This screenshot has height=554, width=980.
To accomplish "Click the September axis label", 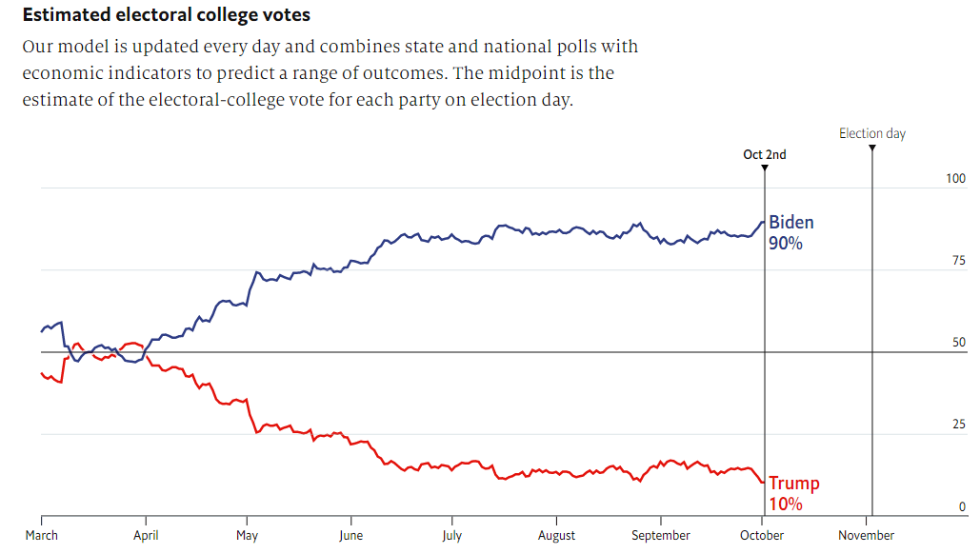I will (661, 535).
